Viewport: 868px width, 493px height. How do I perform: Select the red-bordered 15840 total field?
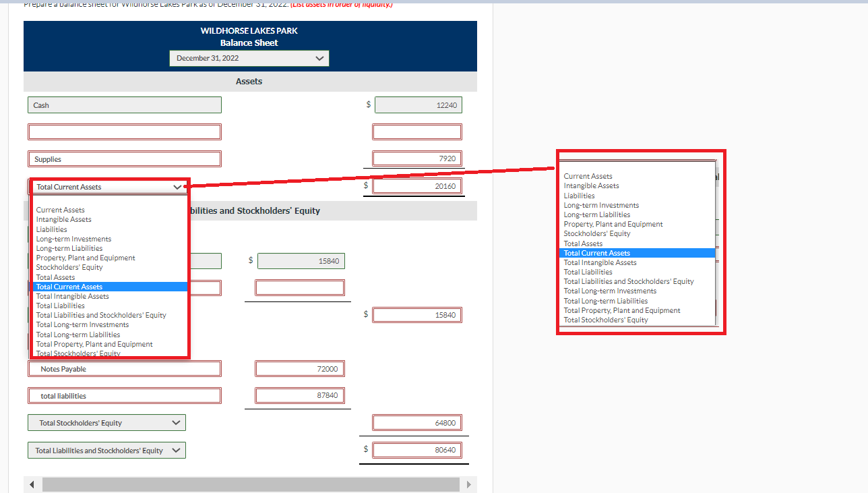coord(418,315)
